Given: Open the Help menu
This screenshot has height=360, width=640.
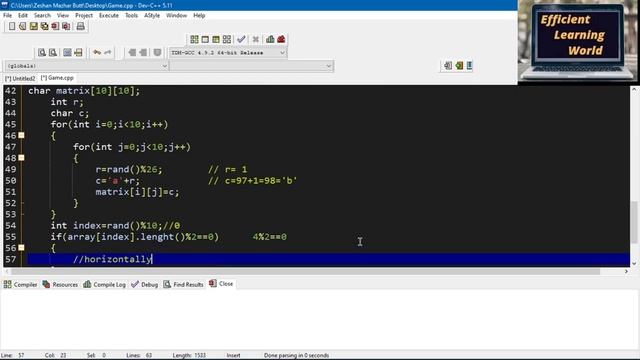Looking at the screenshot, I should pyautogui.click(x=199, y=16).
